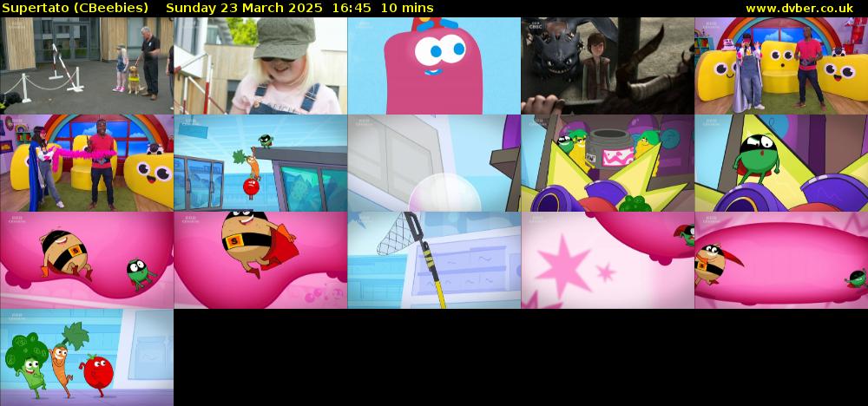Open Supertato and pea pink tunnel thumbnail
The width and height of the screenshot is (868, 406).
pyautogui.click(x=781, y=260)
